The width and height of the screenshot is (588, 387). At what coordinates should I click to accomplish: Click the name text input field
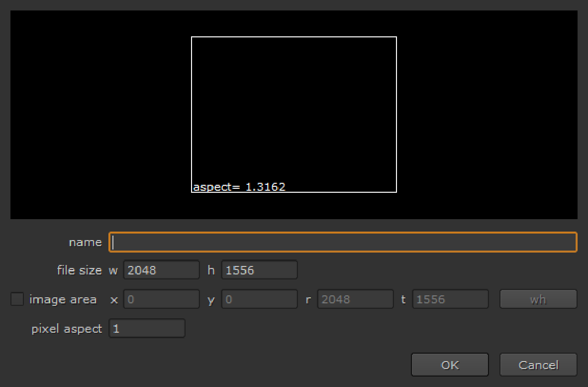coord(342,242)
